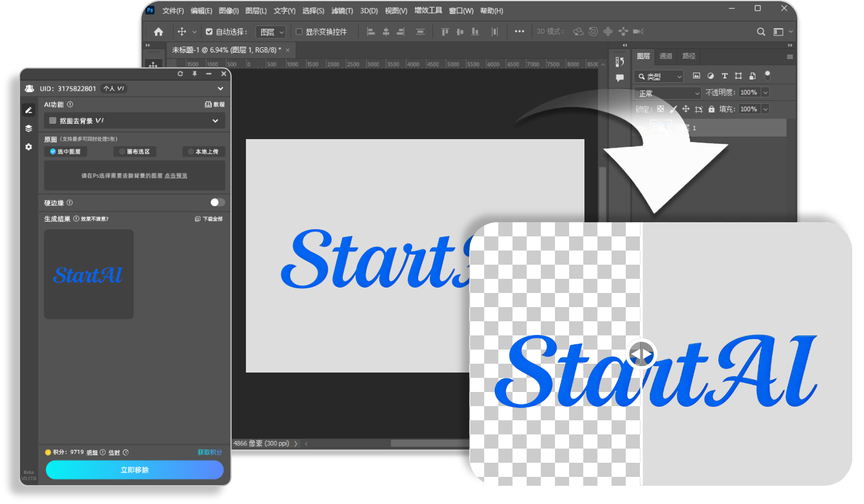This screenshot has width=864, height=504.
Task: Open the layers stack icon in plugin sidebar
Action: (28, 129)
